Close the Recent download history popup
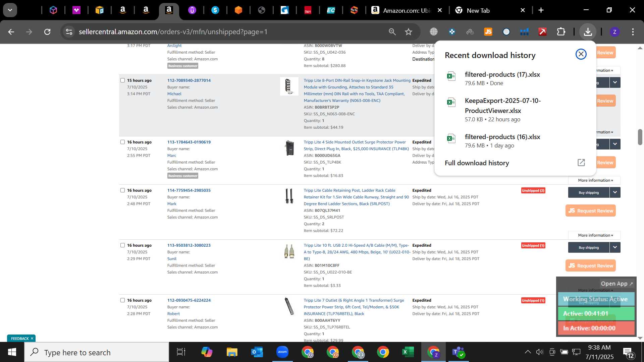The height and width of the screenshot is (362, 644). pos(581,54)
